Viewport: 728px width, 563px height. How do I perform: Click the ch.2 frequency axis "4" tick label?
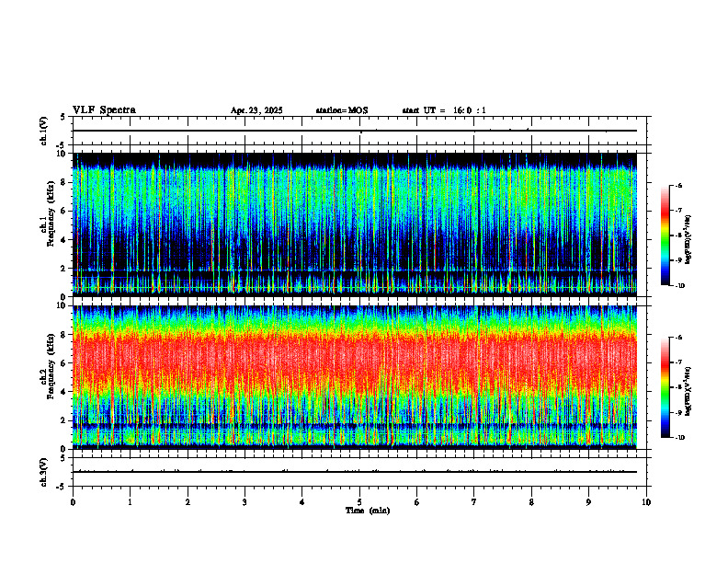click(x=63, y=392)
